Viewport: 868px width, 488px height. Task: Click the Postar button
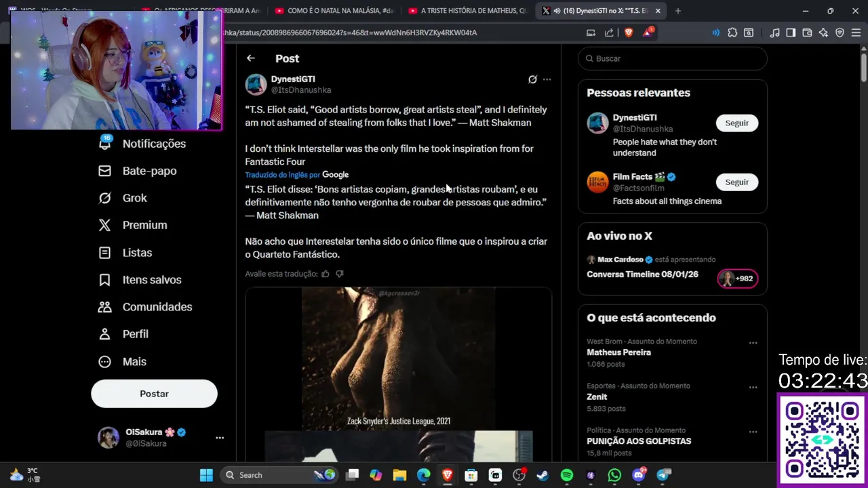point(154,394)
